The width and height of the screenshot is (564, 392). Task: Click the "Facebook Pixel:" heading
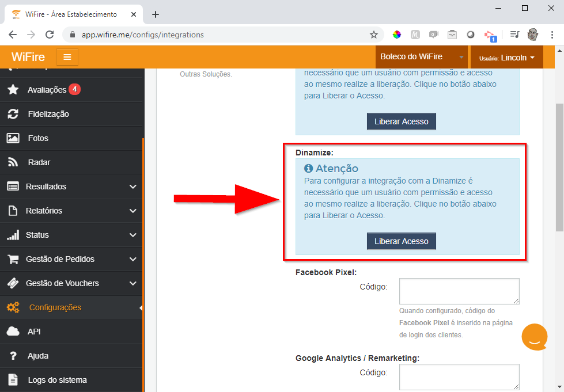(326, 272)
